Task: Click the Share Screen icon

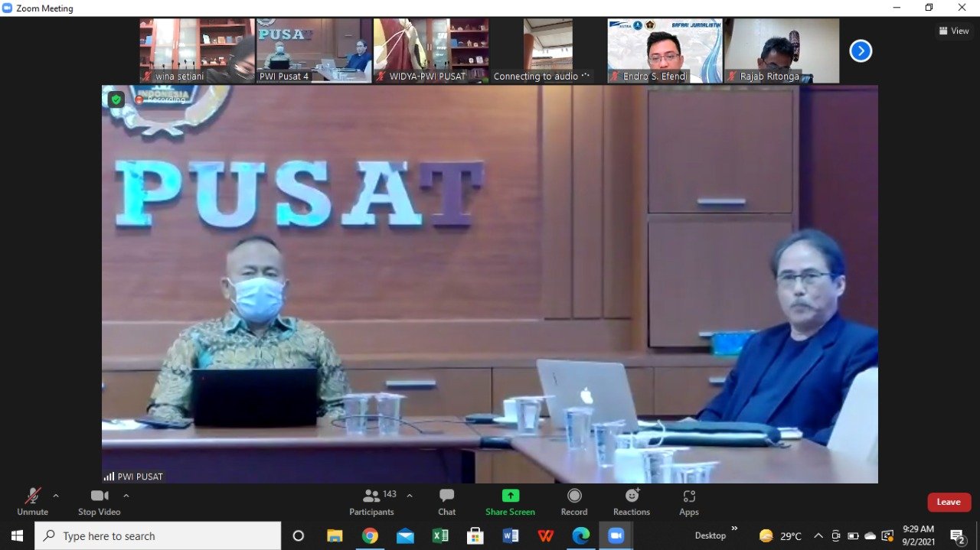Action: (510, 502)
